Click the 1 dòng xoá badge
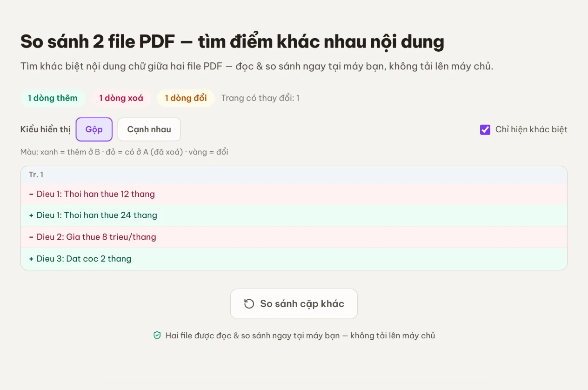The image size is (588, 390). point(121,98)
